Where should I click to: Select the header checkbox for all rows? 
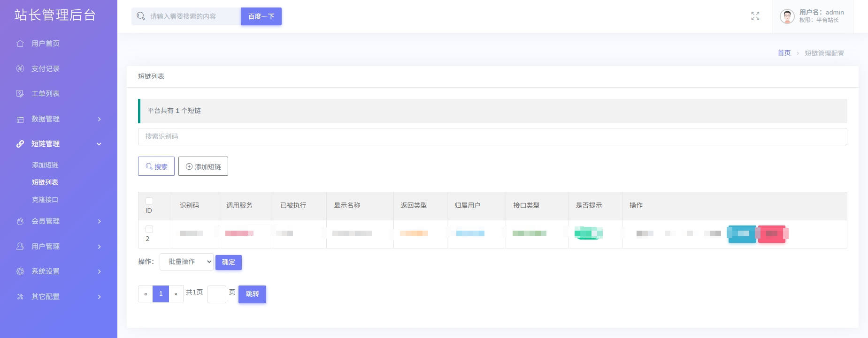point(149,201)
